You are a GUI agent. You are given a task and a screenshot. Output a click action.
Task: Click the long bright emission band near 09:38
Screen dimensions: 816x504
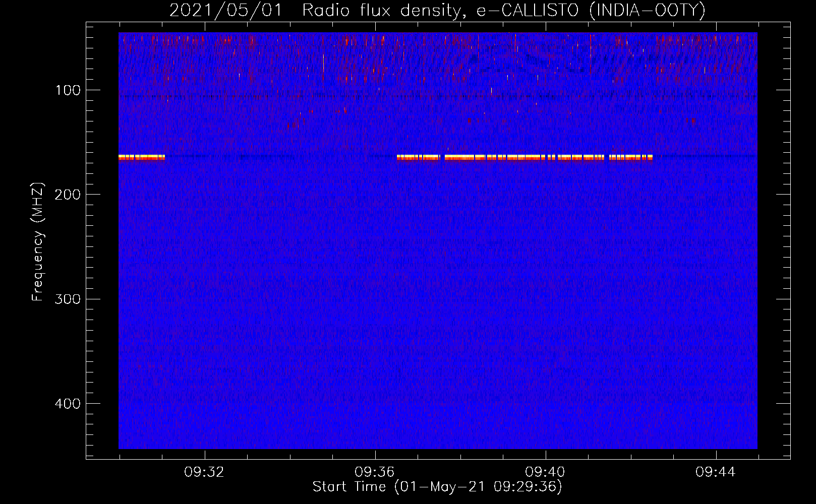pos(524,157)
